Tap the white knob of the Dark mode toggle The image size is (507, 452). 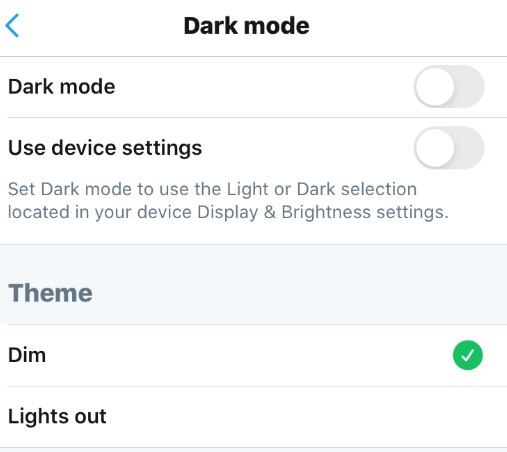tap(435, 86)
